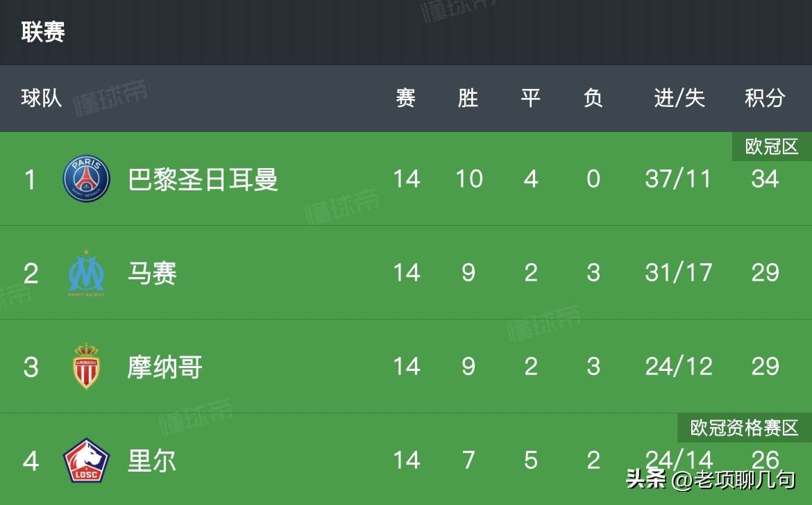Sort by the 胜 wins column
Viewport: 812px width, 505px height.
pyautogui.click(x=468, y=99)
